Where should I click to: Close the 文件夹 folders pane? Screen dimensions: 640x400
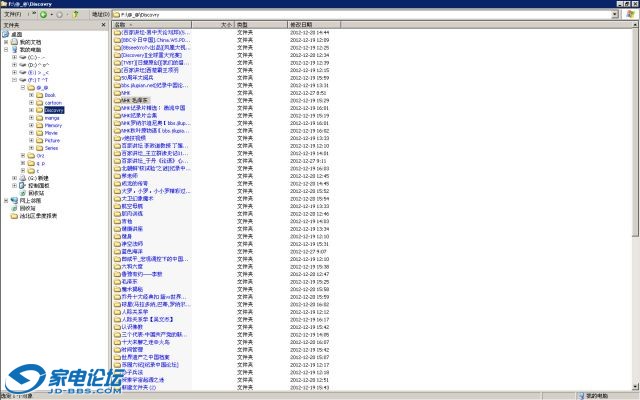[103, 25]
